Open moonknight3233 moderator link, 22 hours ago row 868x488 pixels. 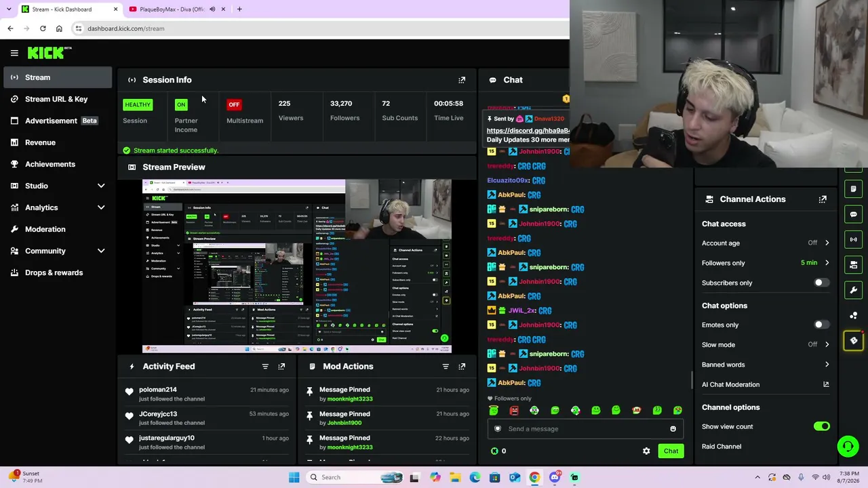click(350, 447)
